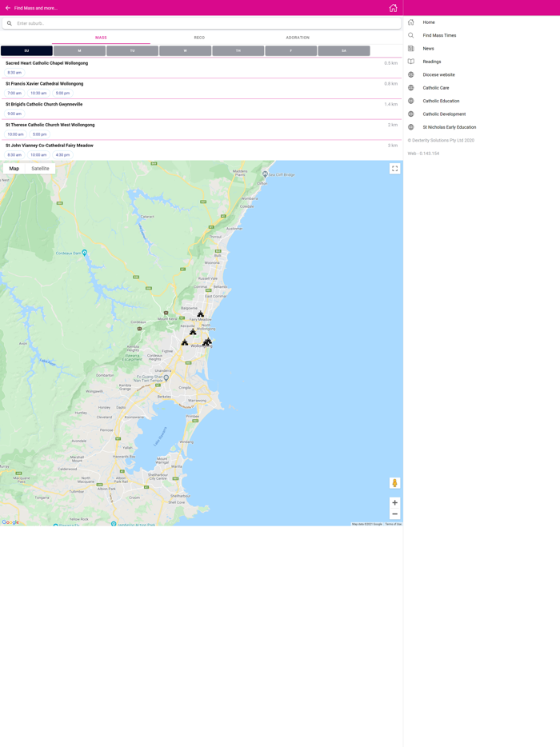Screen dimensions: 560x747
Task: Select Wednesday (W) day button
Action: (x=186, y=51)
